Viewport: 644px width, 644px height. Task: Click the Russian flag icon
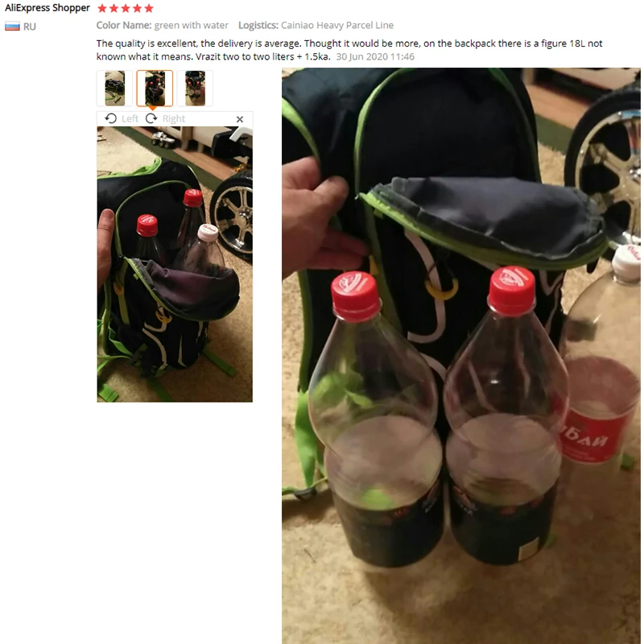(x=12, y=27)
